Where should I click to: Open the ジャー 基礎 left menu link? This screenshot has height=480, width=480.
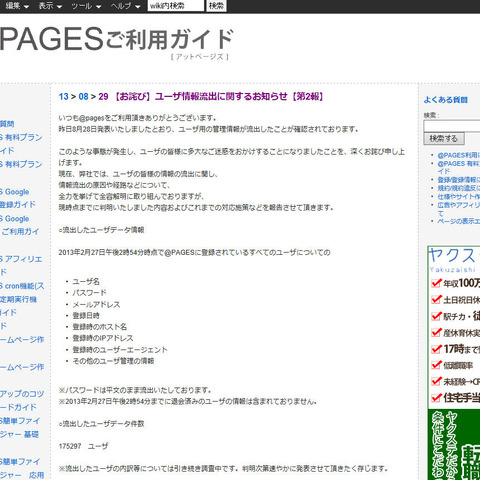[x=19, y=435]
